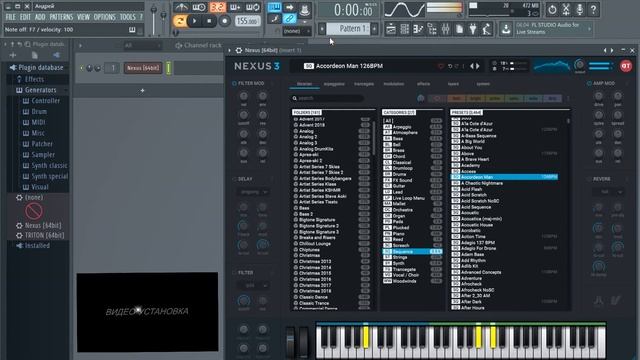Select TRITON [64bit] in the browser
The height and width of the screenshot is (360, 640).
click(44, 236)
